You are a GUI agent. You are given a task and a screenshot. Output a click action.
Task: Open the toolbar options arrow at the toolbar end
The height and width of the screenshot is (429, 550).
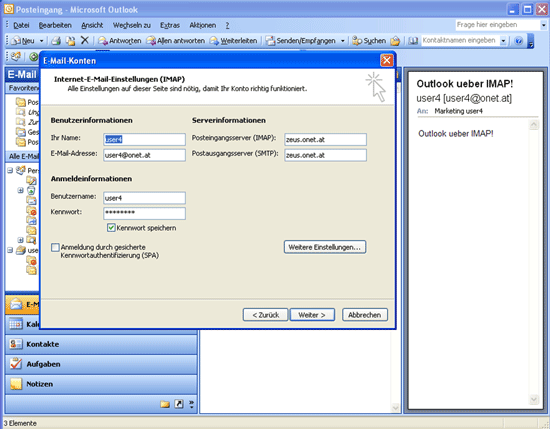(531, 41)
